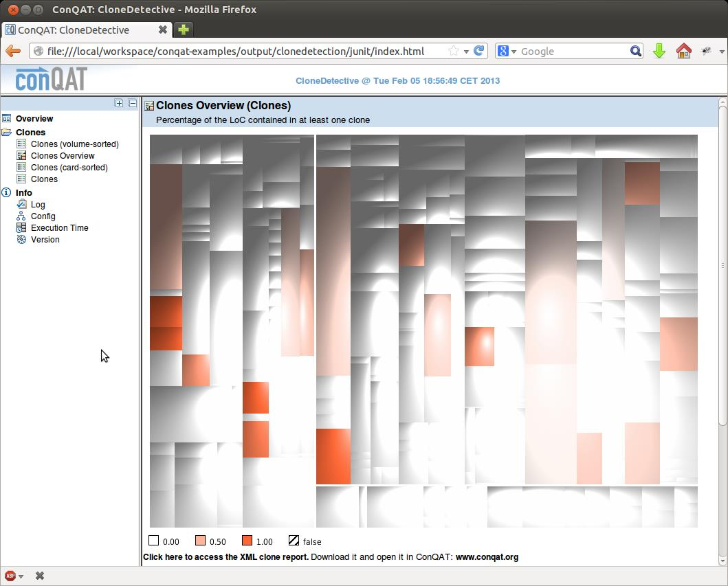Screen dimensions: 728x586
Task: Click the search magnifier icon
Action: pos(636,51)
